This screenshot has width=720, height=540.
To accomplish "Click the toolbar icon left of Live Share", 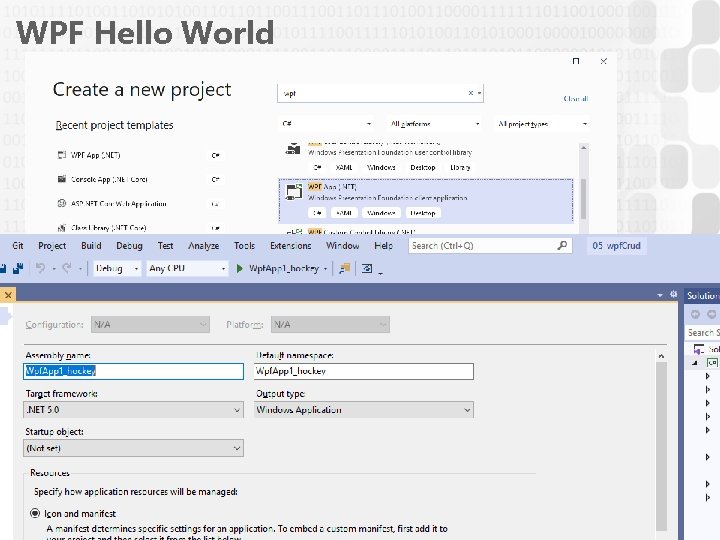I will point(344,269).
